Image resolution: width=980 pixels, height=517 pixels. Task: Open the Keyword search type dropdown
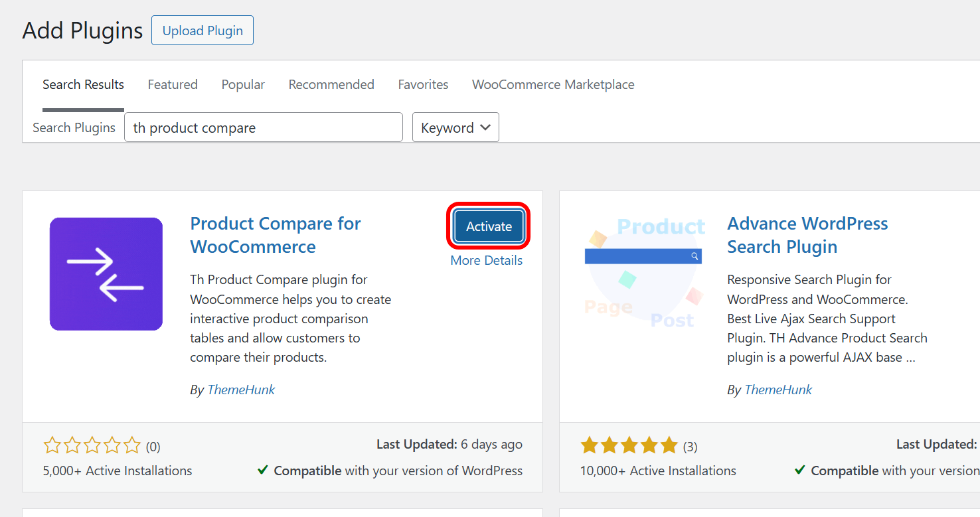tap(455, 127)
